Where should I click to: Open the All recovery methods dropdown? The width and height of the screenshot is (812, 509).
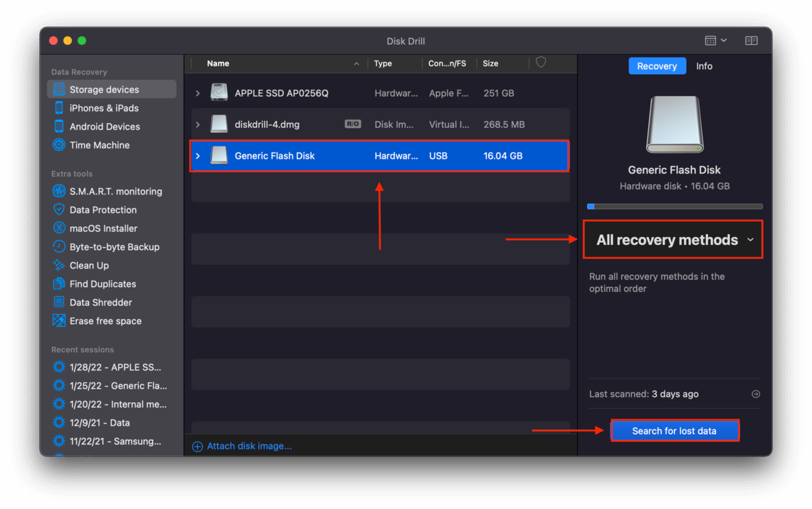tap(673, 240)
